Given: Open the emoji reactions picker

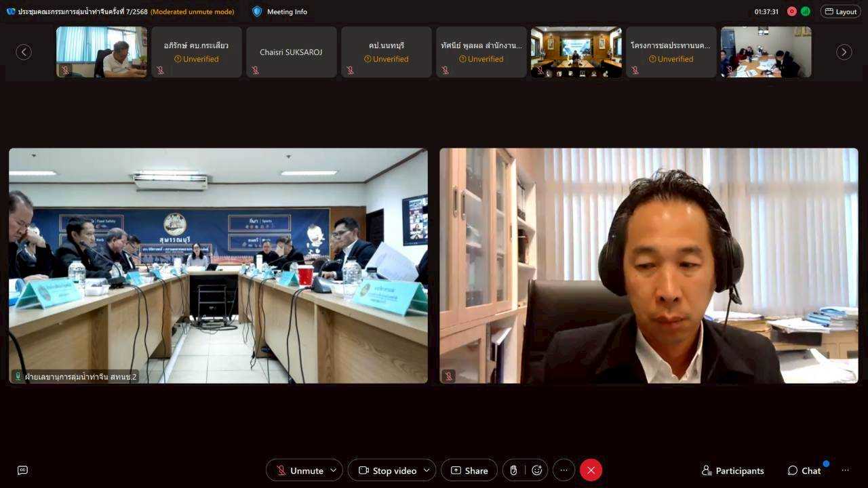Looking at the screenshot, I should [x=536, y=470].
